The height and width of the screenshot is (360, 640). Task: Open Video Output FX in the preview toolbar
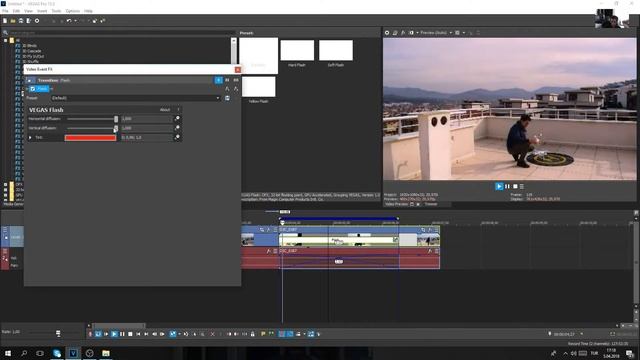click(403, 33)
